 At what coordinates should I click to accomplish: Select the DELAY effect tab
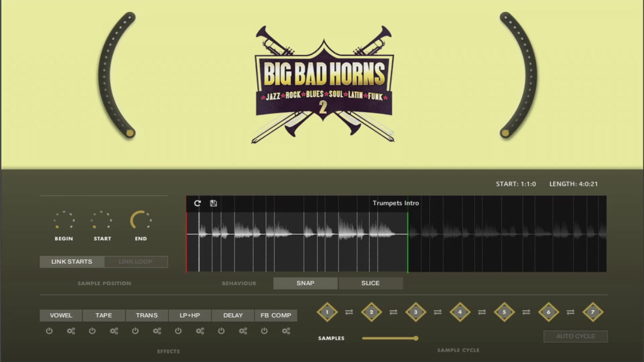pos(233,315)
